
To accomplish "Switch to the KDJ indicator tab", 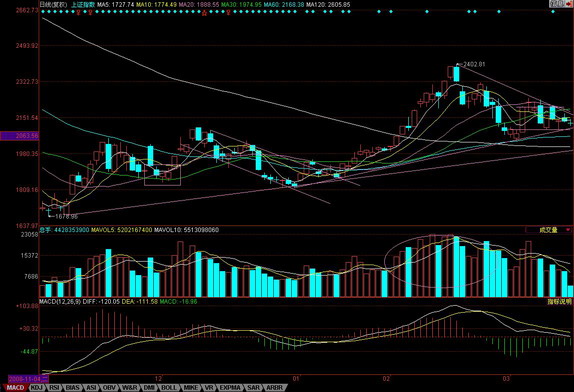I will (x=36, y=388).
